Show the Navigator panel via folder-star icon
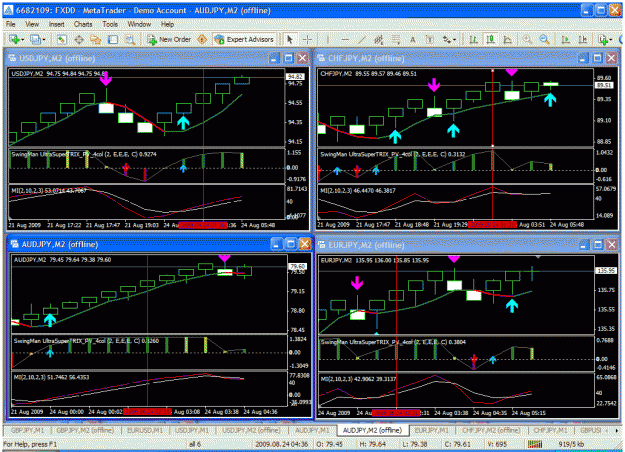Screen dimensions: 625x452 tap(96, 39)
